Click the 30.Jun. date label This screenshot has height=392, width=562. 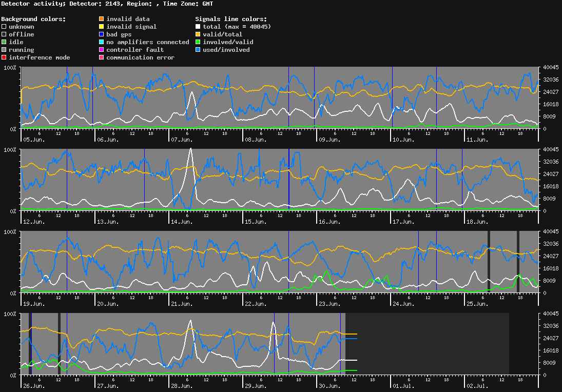(330, 386)
